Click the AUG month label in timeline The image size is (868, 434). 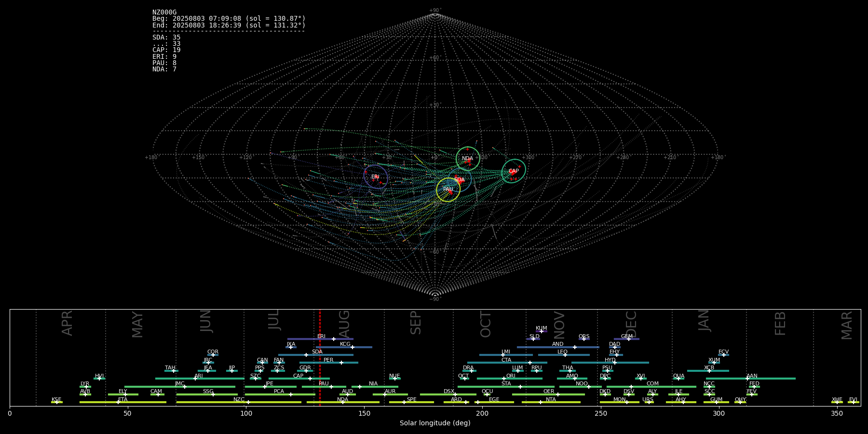point(344,324)
